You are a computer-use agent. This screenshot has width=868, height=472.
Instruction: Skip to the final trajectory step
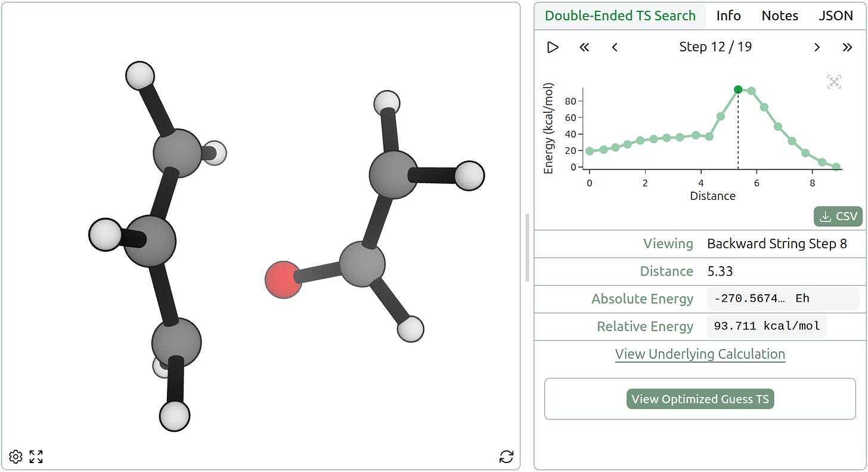click(848, 47)
